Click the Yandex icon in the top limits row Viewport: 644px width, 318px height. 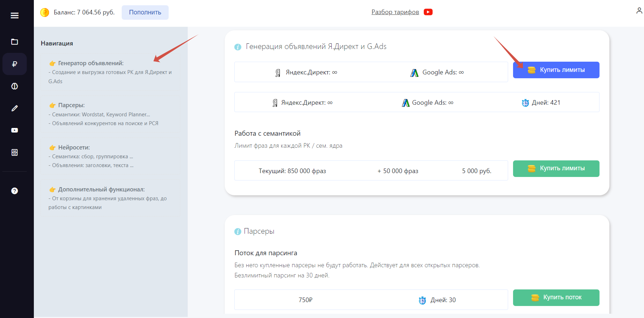[278, 73]
